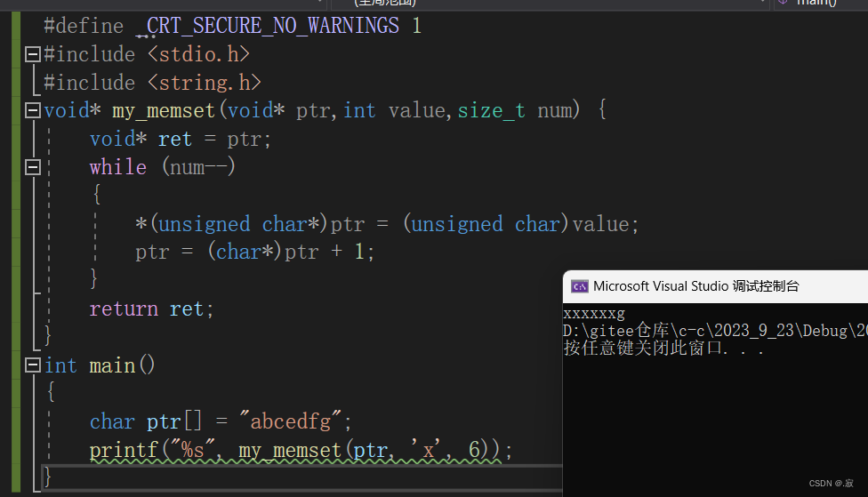Click the D:\gitee path line in console
This screenshot has width=868, height=497.
coord(715,331)
